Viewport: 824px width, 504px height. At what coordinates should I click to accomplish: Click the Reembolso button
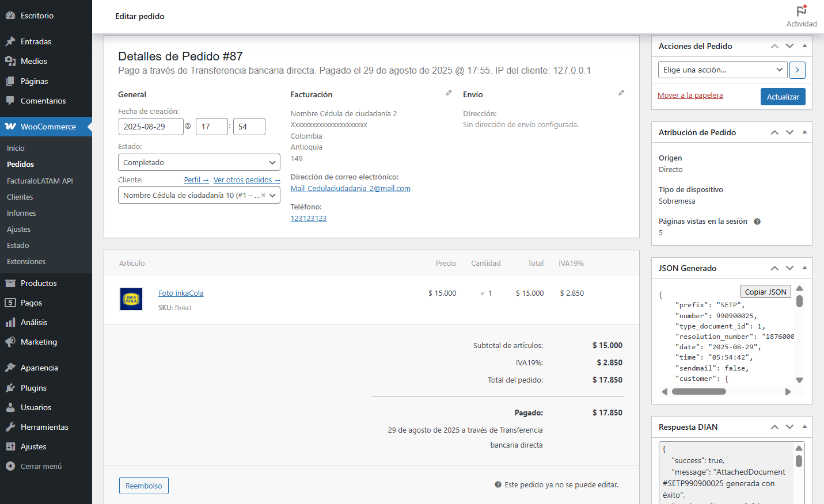[x=144, y=486]
